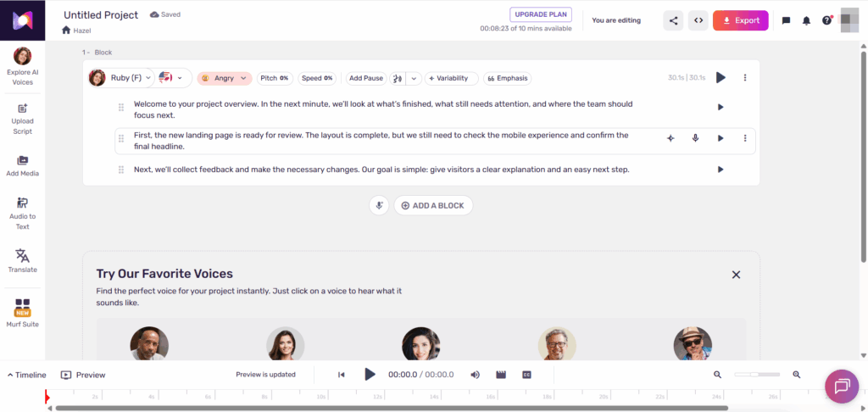Viewport: 868px width, 412px height.
Task: Click ADD A BLOCK
Action: click(x=433, y=205)
